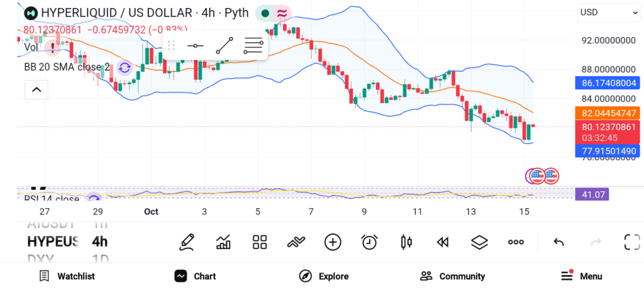Click the 88.00000000 price axis value
644x290 pixels.
(608, 69)
